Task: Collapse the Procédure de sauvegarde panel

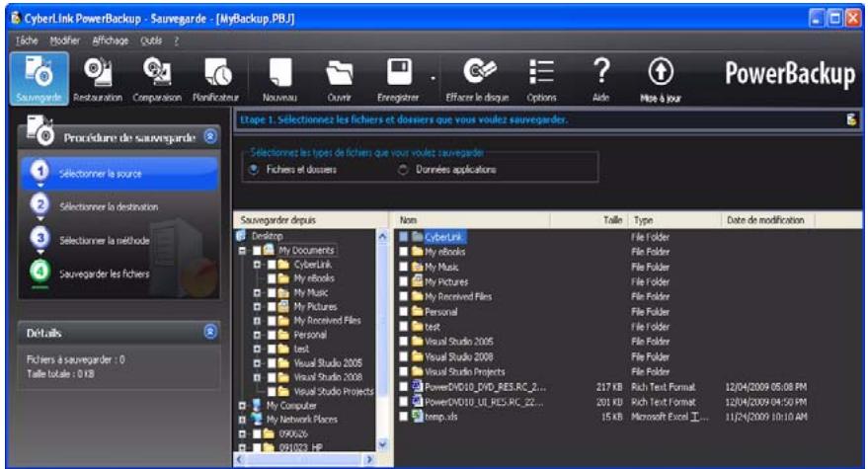Action: click(x=210, y=136)
